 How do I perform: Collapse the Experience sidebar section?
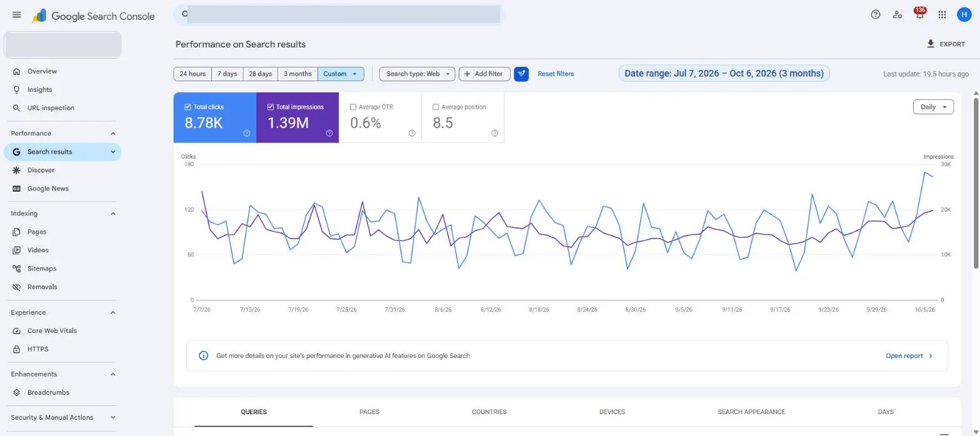(x=113, y=312)
